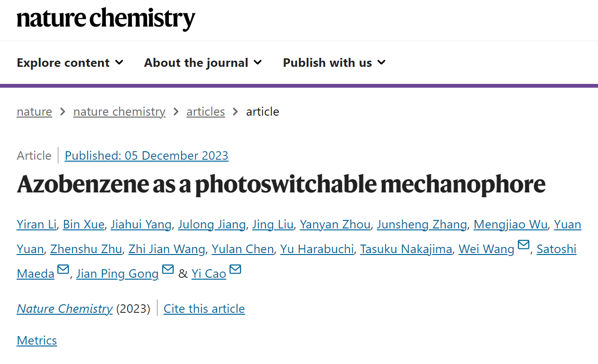Click the italic Nature Chemistry journal link
The width and height of the screenshot is (598, 364).
64,309
